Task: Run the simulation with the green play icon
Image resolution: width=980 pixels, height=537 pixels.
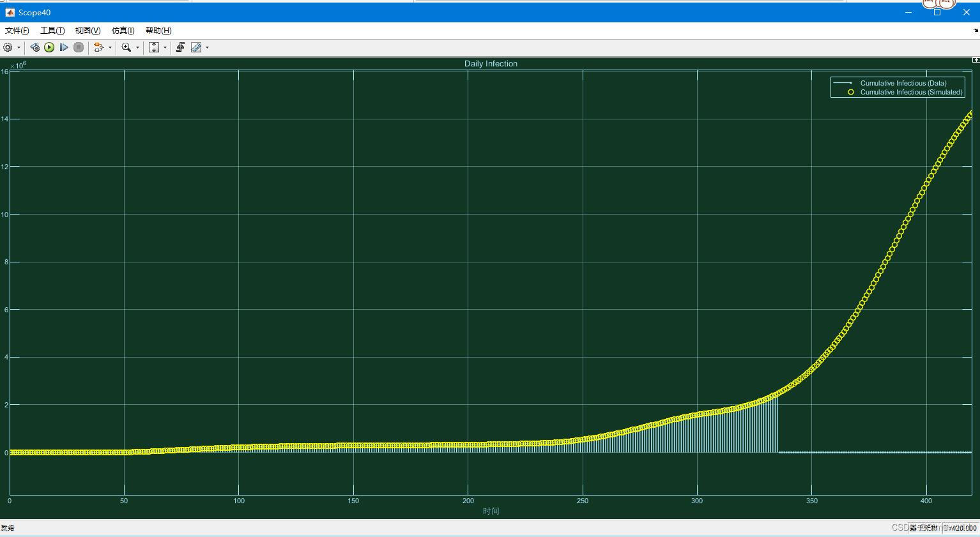Action: pyautogui.click(x=49, y=47)
